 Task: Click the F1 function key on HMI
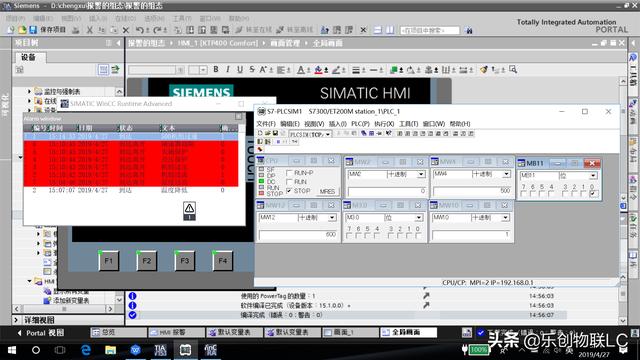coord(109,260)
